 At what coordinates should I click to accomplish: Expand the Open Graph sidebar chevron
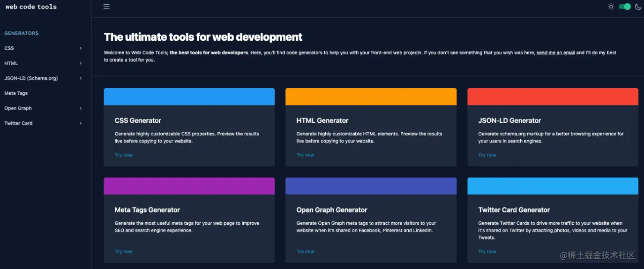[81, 108]
